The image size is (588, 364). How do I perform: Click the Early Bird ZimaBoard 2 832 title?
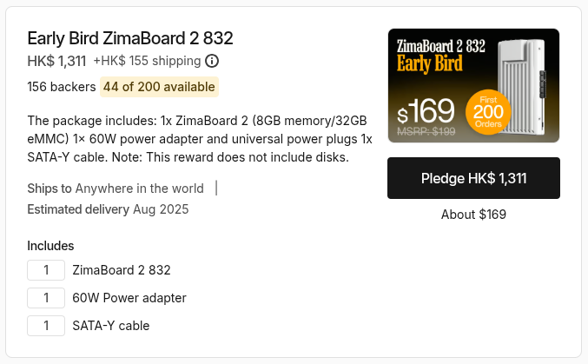[x=130, y=38]
